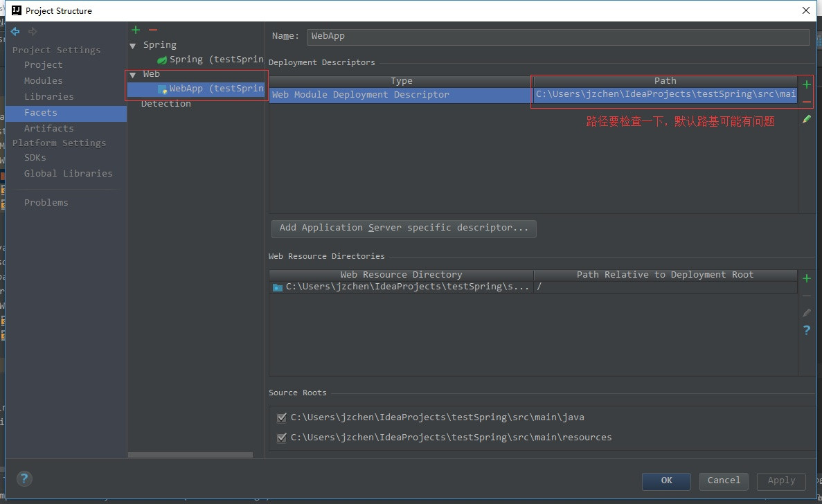Click the web resource folder icon
The height and width of the screenshot is (504, 822).
click(x=278, y=287)
